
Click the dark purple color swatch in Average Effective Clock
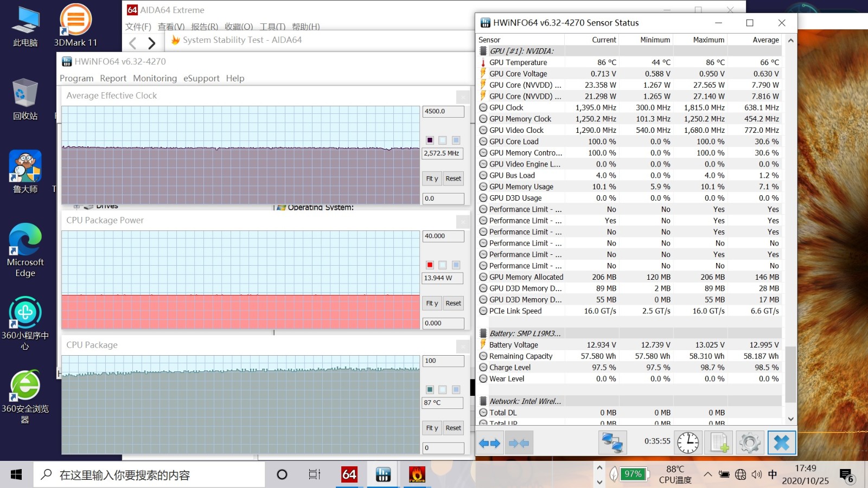pos(430,140)
